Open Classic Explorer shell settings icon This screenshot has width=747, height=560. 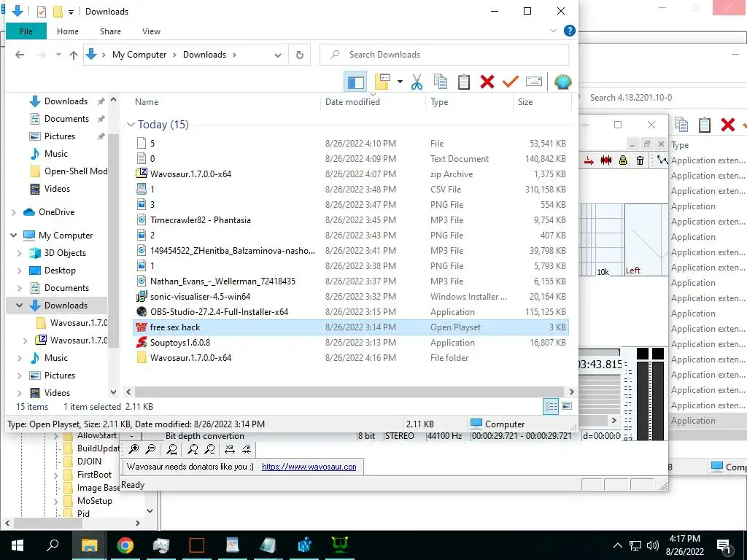click(562, 82)
